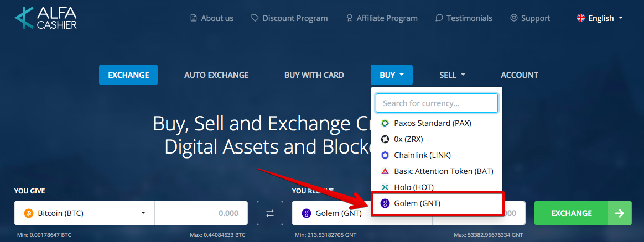644x242 pixels.
Task: Click the Bitcoin icon in You Give
Action: click(29, 213)
